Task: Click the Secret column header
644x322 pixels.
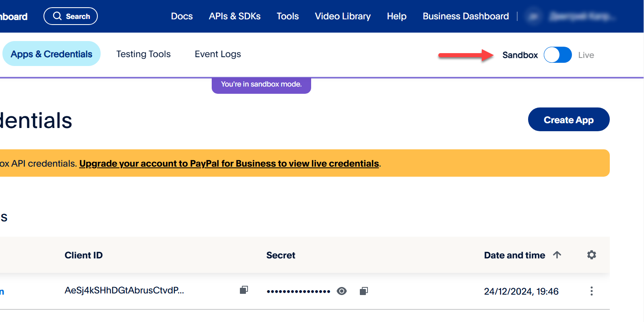Action: pos(281,255)
